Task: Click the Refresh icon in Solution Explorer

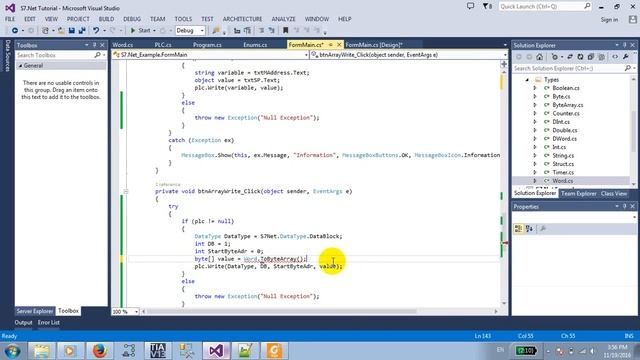Action: pyautogui.click(x=580, y=57)
